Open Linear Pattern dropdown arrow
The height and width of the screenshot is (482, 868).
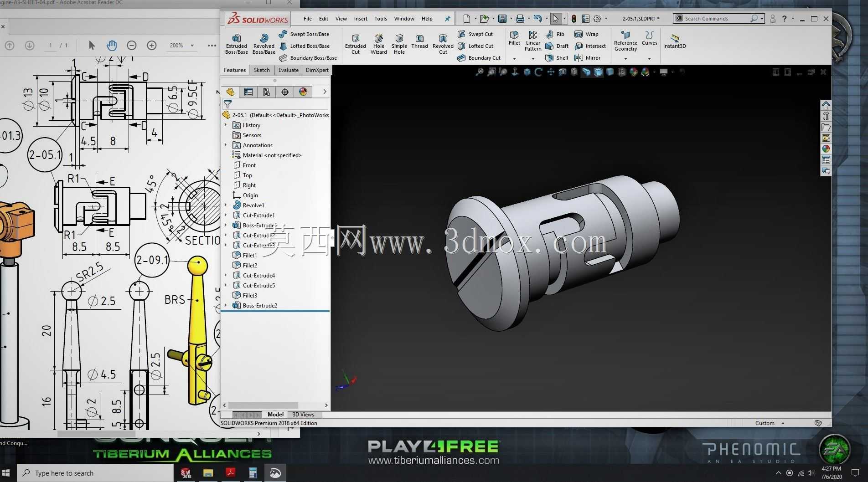coord(533,59)
